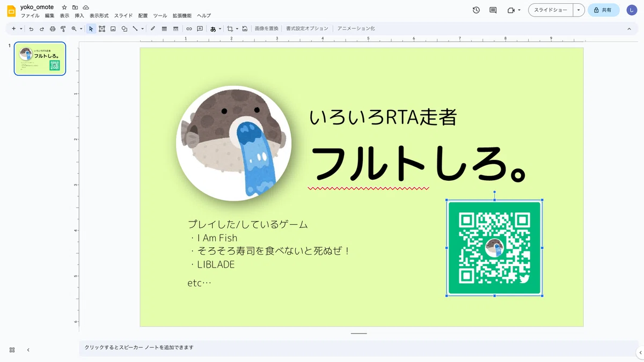644x362 pixels.
Task: Open the version history clock icon
Action: (476, 10)
